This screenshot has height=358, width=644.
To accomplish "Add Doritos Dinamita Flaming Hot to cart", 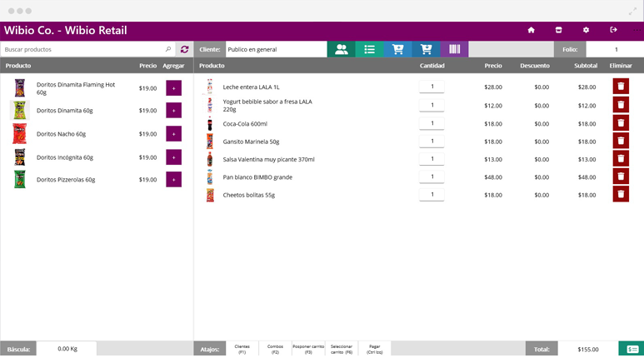I will 174,88.
